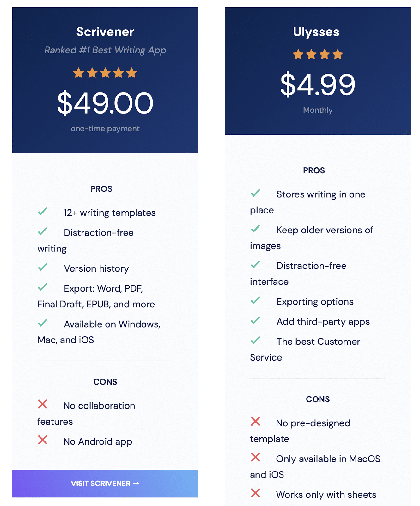Click the red X beside "No Android app"

pos(43,440)
